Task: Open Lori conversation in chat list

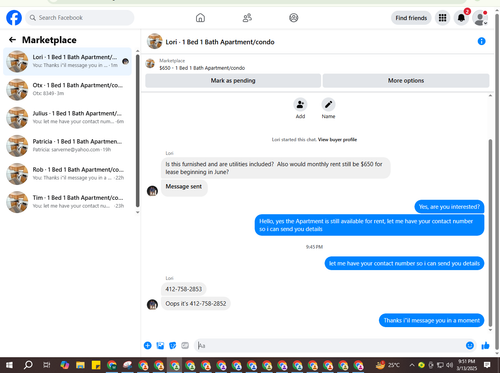Action: coord(67,61)
